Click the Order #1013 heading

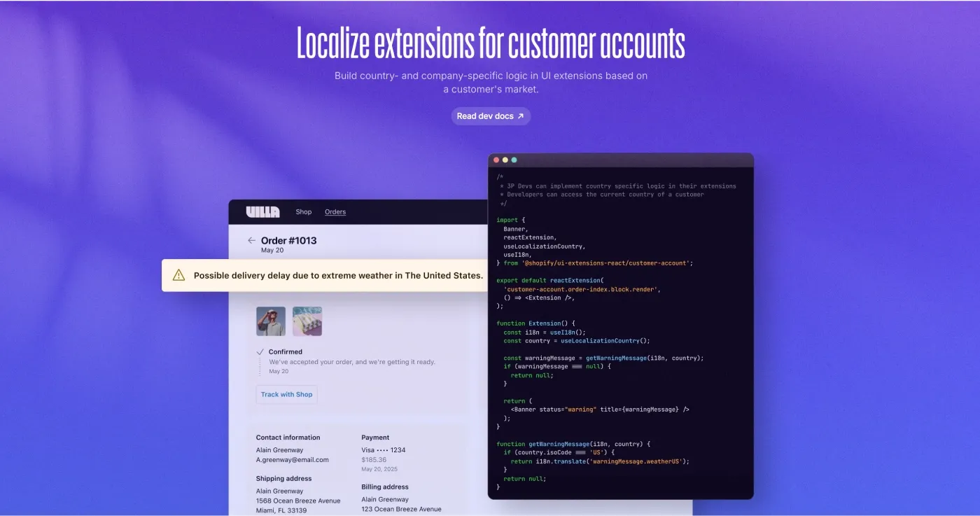288,239
